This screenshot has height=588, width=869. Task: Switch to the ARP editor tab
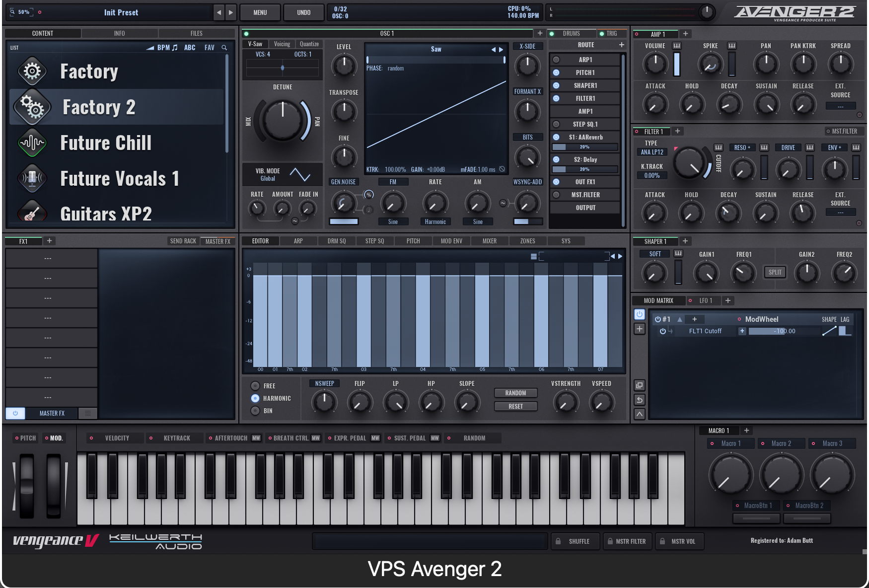point(298,241)
